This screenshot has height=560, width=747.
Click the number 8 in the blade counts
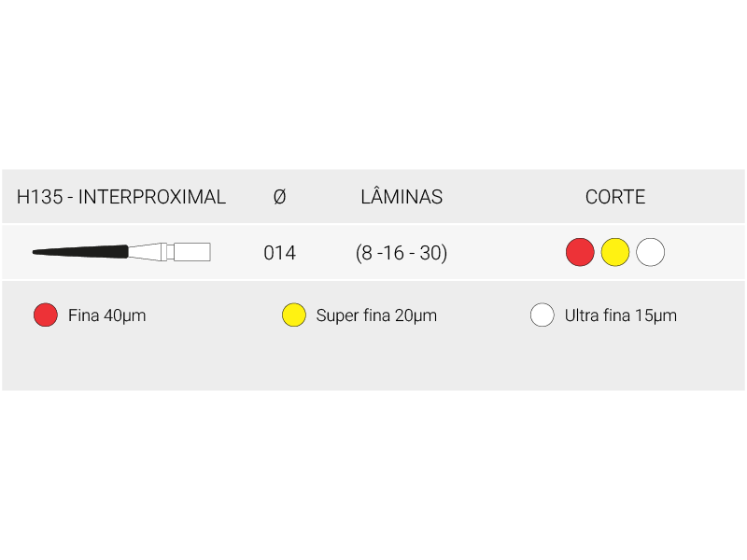(367, 253)
